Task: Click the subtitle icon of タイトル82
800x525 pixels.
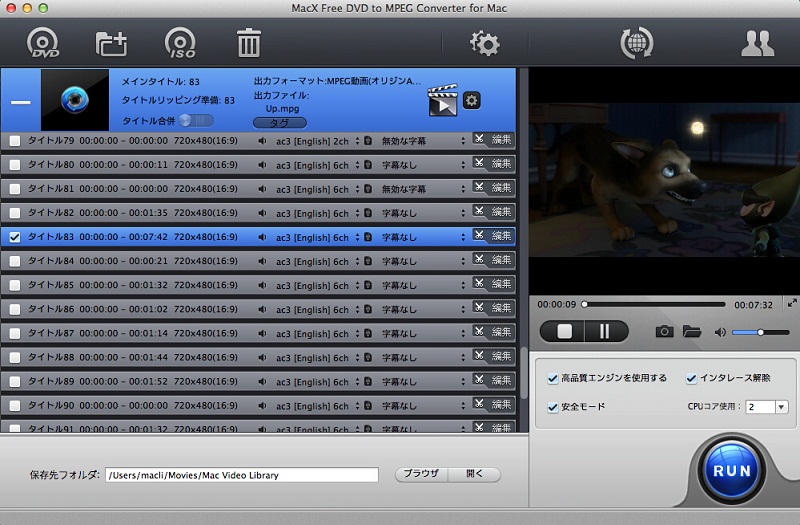Action: tap(368, 213)
